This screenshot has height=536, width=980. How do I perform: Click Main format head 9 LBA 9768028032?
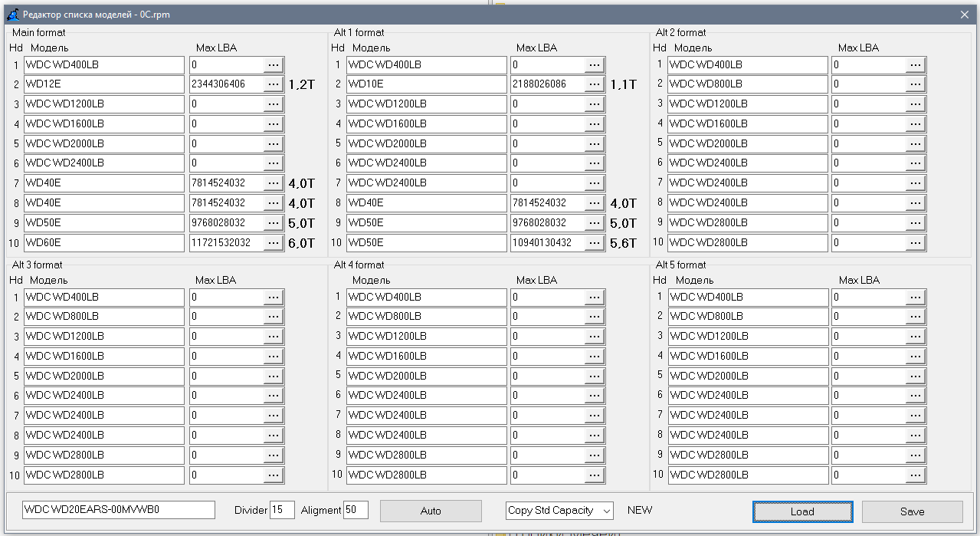[227, 222]
